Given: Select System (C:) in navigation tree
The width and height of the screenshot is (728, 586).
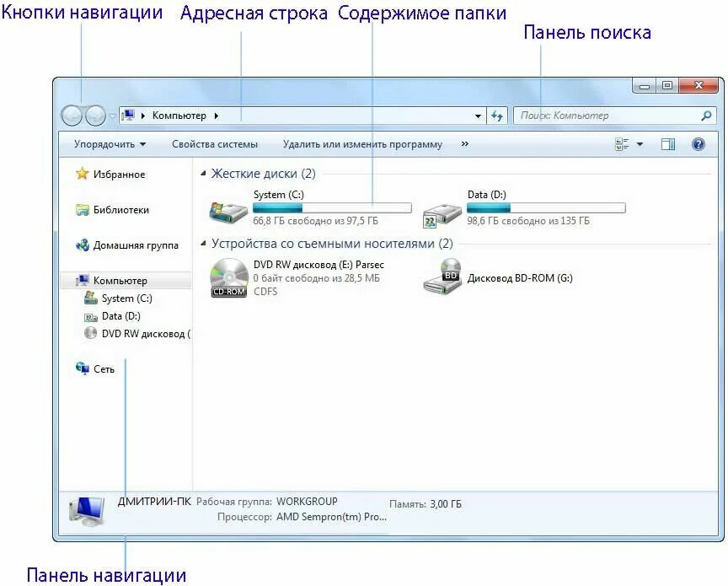Looking at the screenshot, I should [x=126, y=298].
